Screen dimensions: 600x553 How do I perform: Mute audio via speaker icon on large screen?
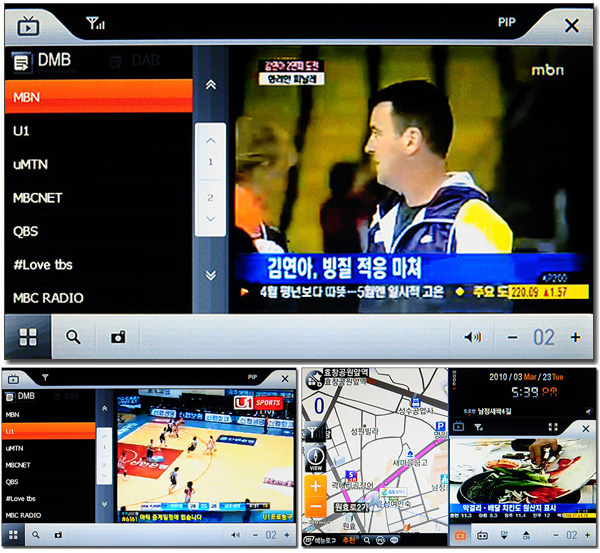pyautogui.click(x=473, y=337)
